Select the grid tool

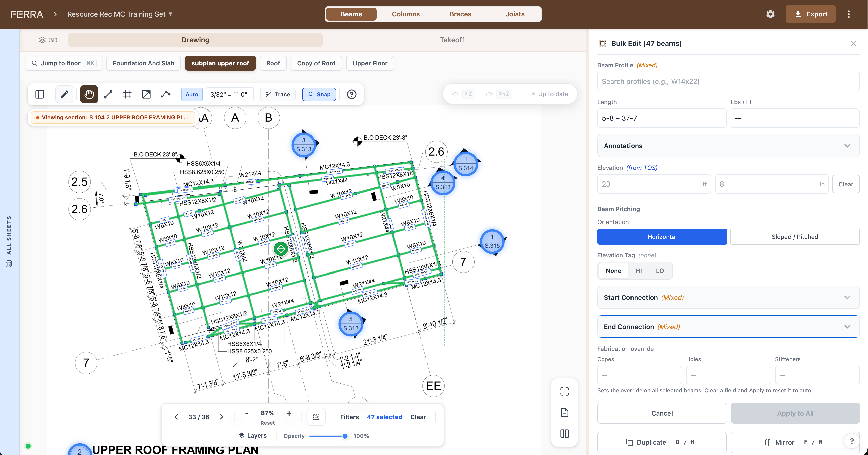pos(127,94)
